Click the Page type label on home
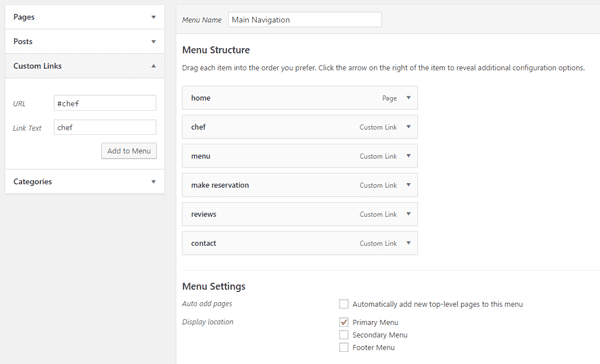The height and width of the screenshot is (364, 600). point(389,98)
